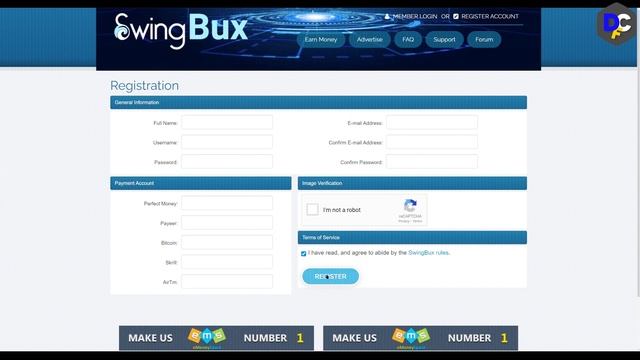640x360 pixels.
Task: Toggle the terms of service agreement checkbox
Action: coord(303,253)
